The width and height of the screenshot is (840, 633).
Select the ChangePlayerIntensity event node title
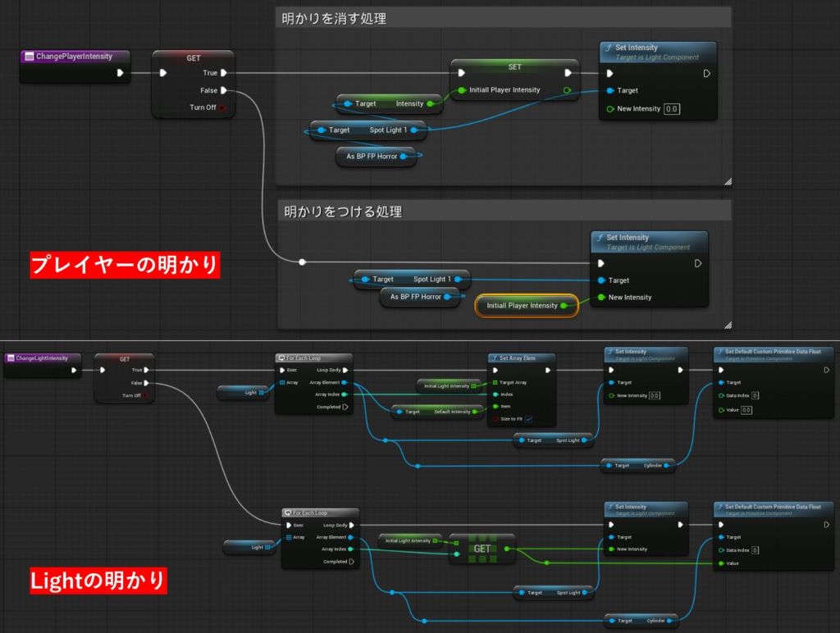pyautogui.click(x=75, y=57)
